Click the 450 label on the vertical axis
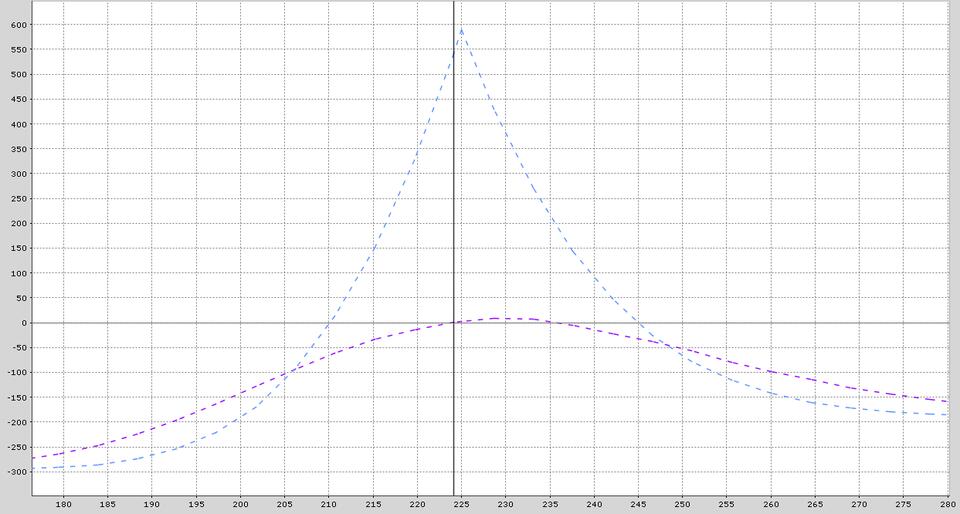The height and width of the screenshot is (514, 960). click(21, 99)
